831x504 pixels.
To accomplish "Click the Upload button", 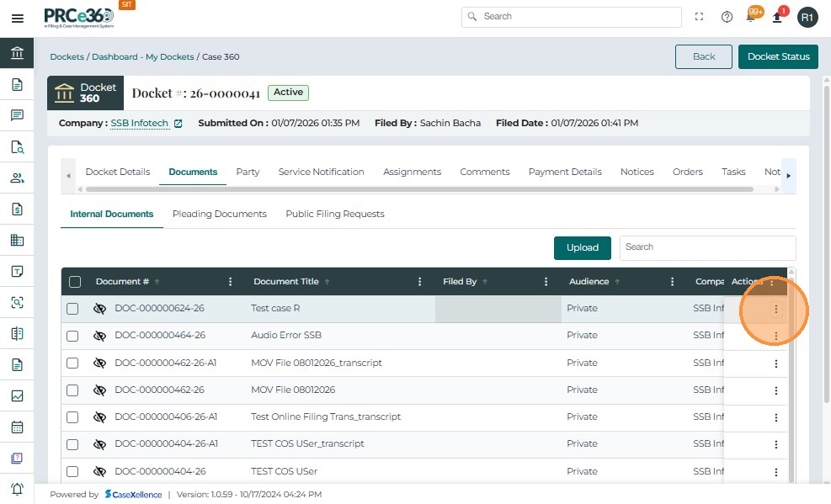I will coord(582,247).
